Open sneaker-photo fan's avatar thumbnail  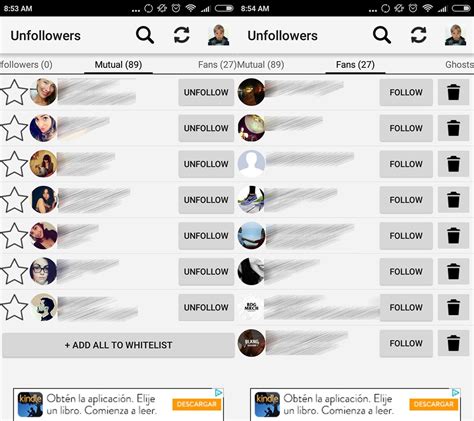251,200
